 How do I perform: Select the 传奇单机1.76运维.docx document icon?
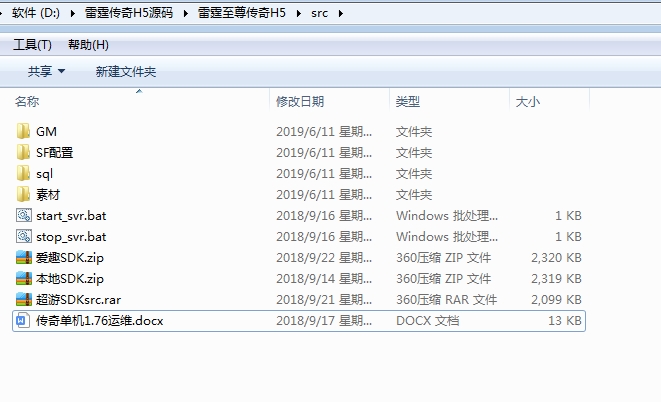(x=24, y=321)
